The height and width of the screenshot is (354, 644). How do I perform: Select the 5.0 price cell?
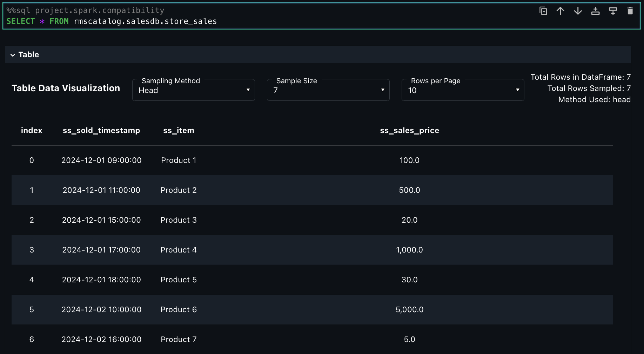point(409,339)
